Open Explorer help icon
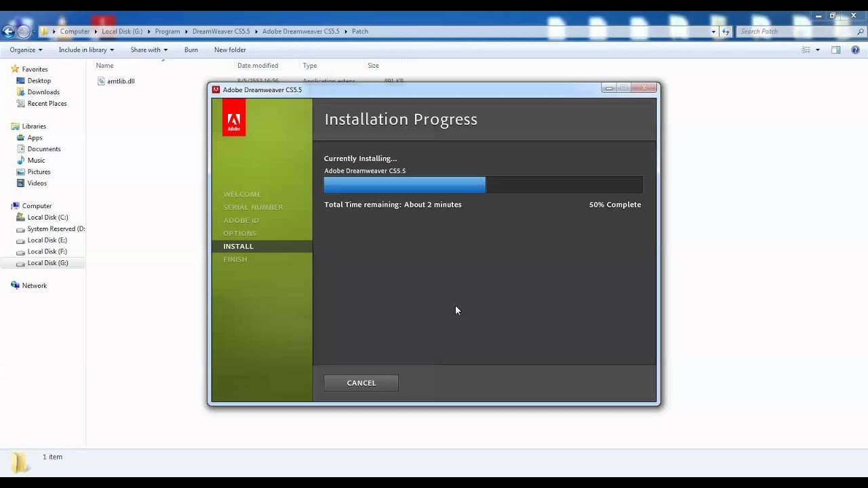 coord(855,49)
